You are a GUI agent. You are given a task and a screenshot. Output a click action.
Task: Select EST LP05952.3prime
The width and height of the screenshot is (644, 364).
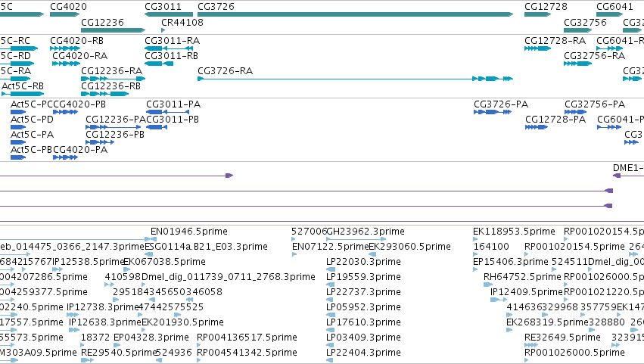tap(363, 307)
